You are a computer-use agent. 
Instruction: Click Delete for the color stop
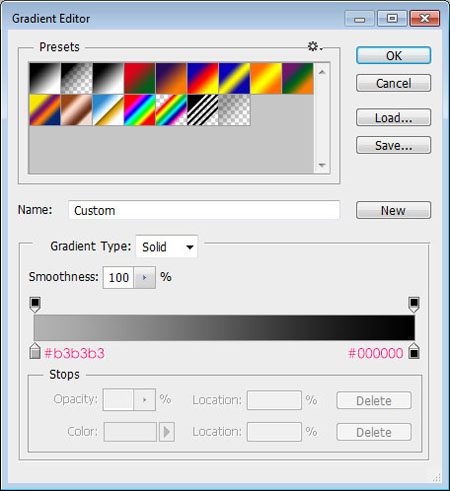pyautogui.click(x=374, y=432)
